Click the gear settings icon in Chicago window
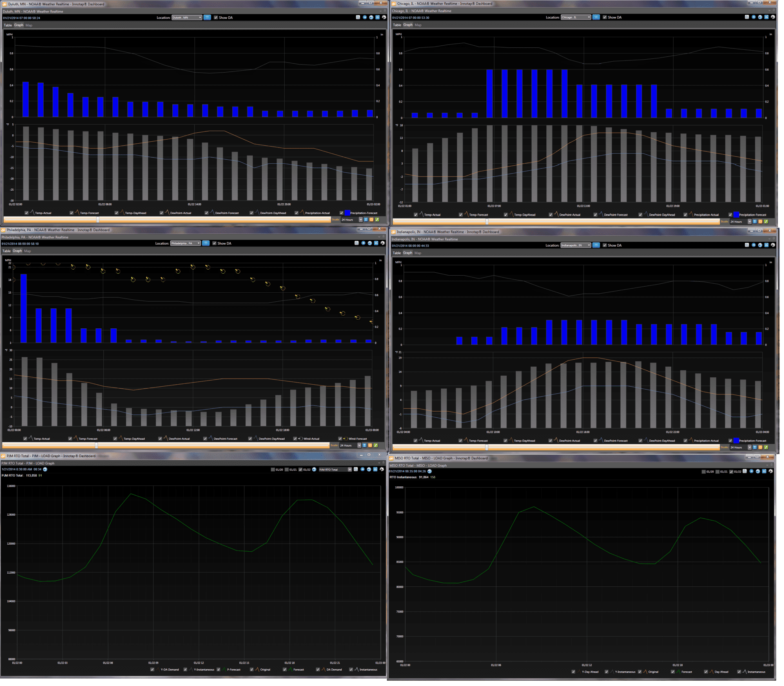 pos(773,17)
